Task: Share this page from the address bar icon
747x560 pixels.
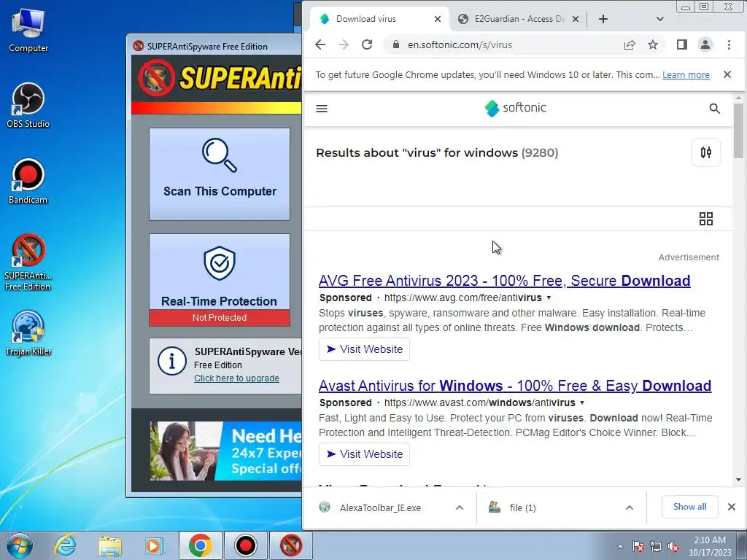Action: tap(630, 44)
